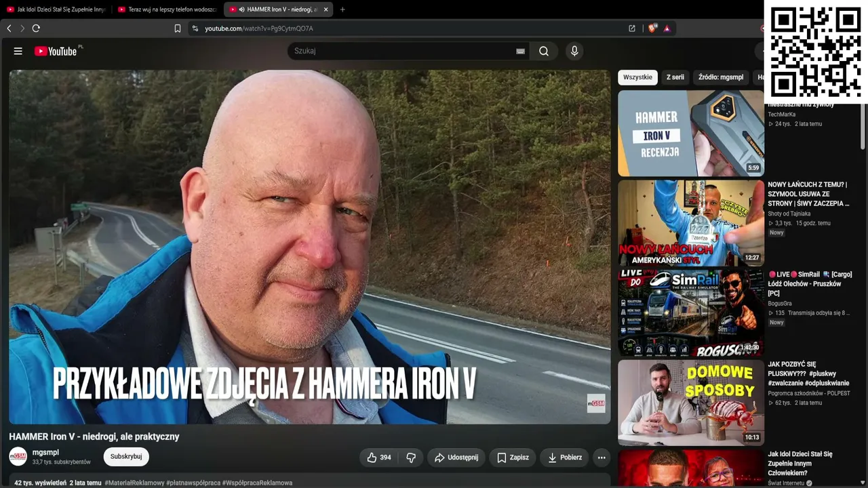This screenshot has width=868, height=488.
Task: Open Brave Shields lion icon
Action: click(x=652, y=28)
